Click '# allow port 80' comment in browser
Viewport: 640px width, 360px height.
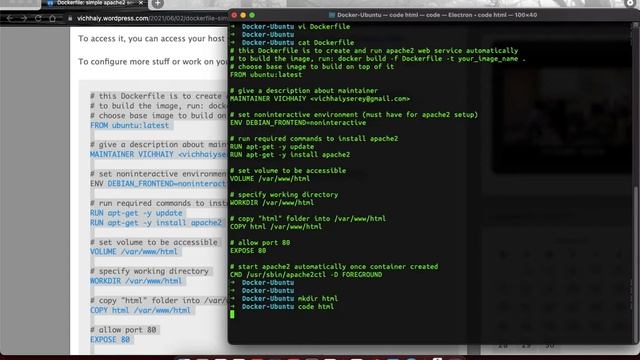tap(123, 329)
